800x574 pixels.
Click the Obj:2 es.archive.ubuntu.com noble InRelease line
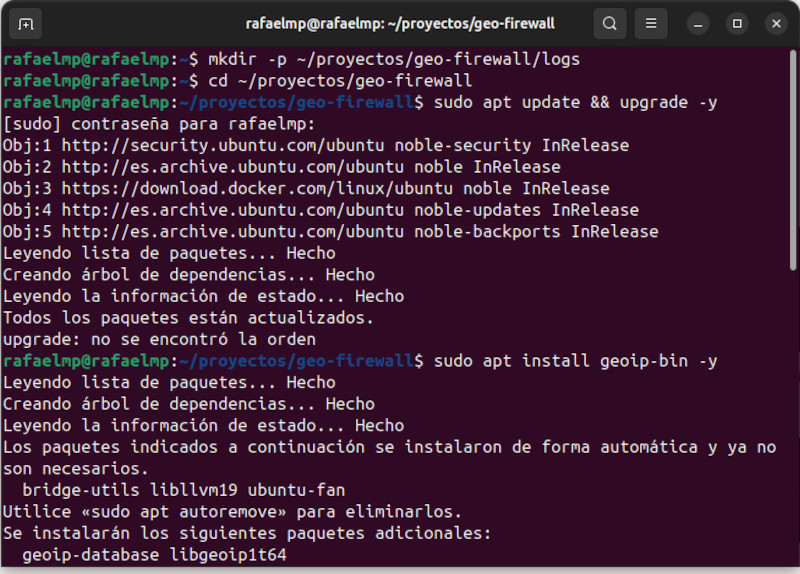point(282,167)
